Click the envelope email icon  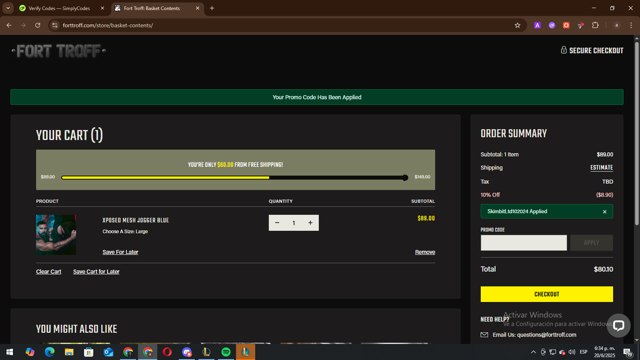(484, 335)
